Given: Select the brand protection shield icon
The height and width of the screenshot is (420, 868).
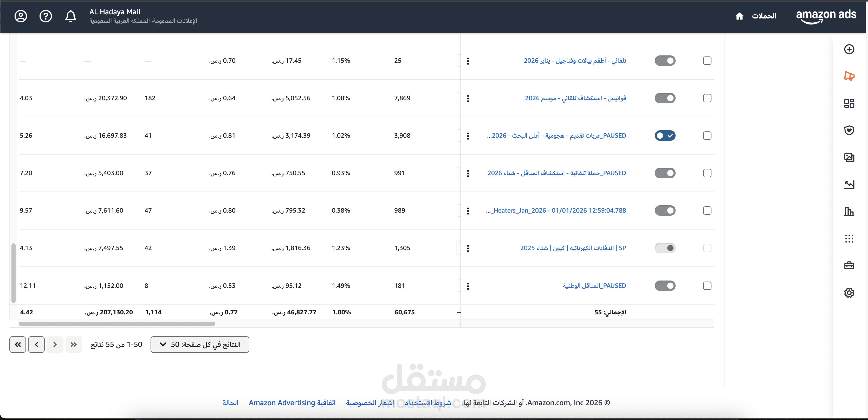Looking at the screenshot, I should point(850,130).
